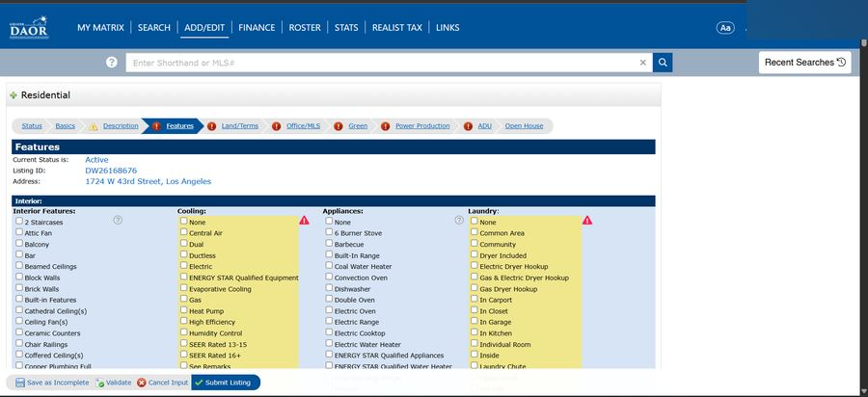Image resolution: width=868 pixels, height=397 pixels.
Task: Click the Submit Listing button
Action: pos(226,383)
